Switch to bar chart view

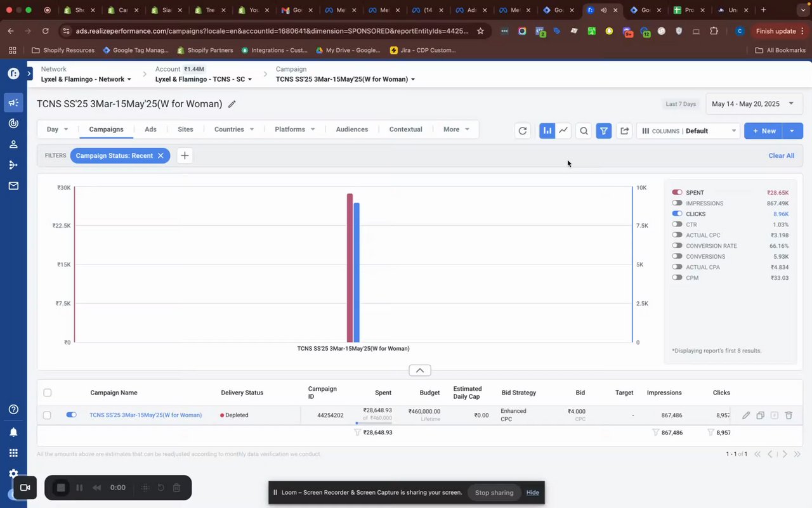click(x=547, y=131)
